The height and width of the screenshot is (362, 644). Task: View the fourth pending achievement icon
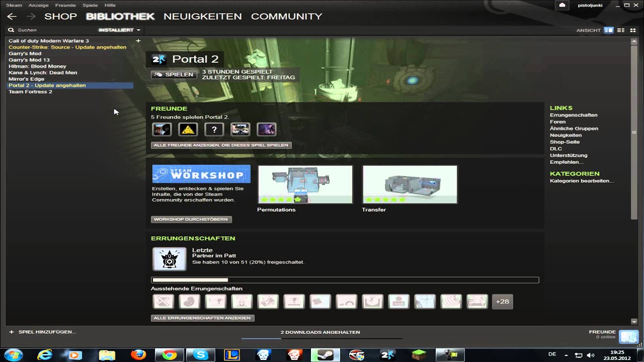point(242,301)
